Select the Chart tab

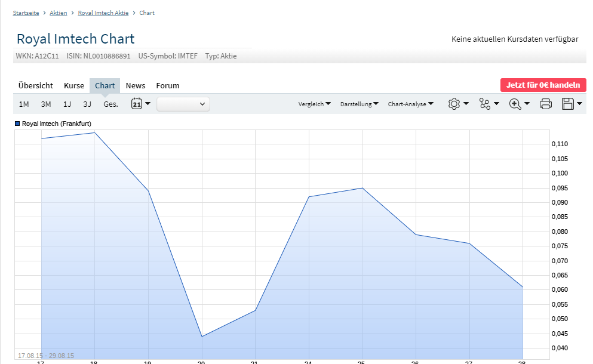click(x=105, y=85)
